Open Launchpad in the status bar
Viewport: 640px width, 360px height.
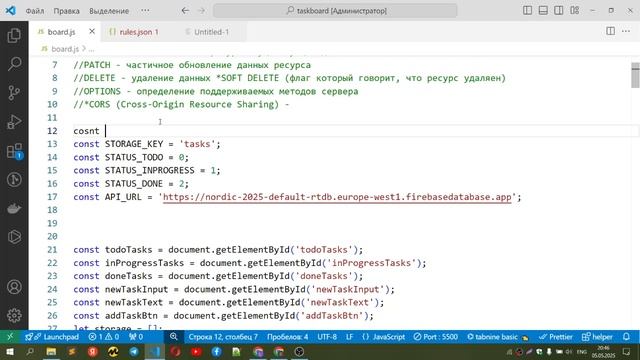(x=52, y=337)
